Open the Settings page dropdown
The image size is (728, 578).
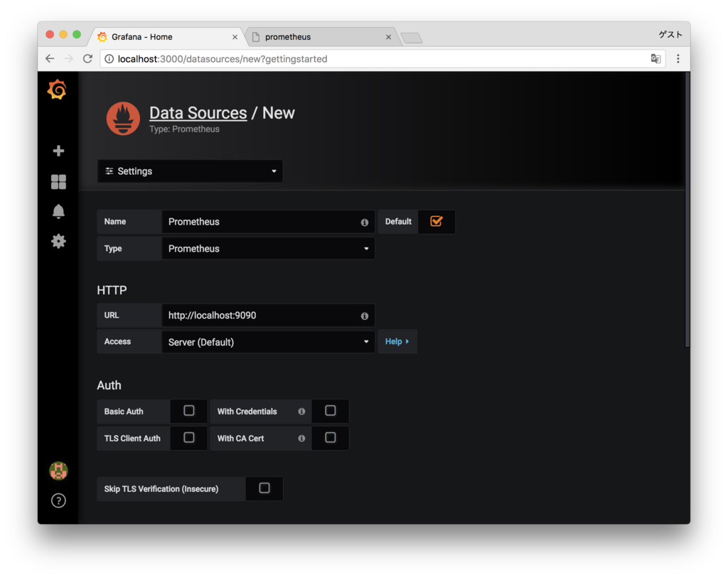[x=190, y=171]
